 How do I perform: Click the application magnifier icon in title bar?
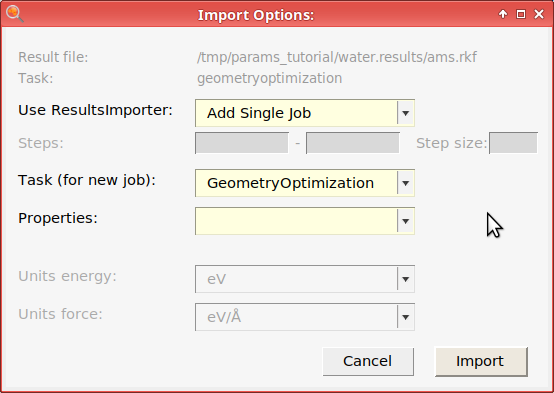14,14
